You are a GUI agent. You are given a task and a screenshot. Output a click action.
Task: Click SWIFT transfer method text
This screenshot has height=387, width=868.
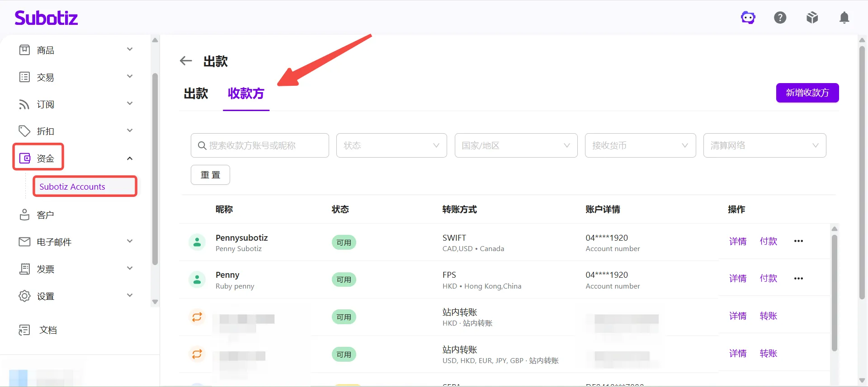(x=454, y=238)
